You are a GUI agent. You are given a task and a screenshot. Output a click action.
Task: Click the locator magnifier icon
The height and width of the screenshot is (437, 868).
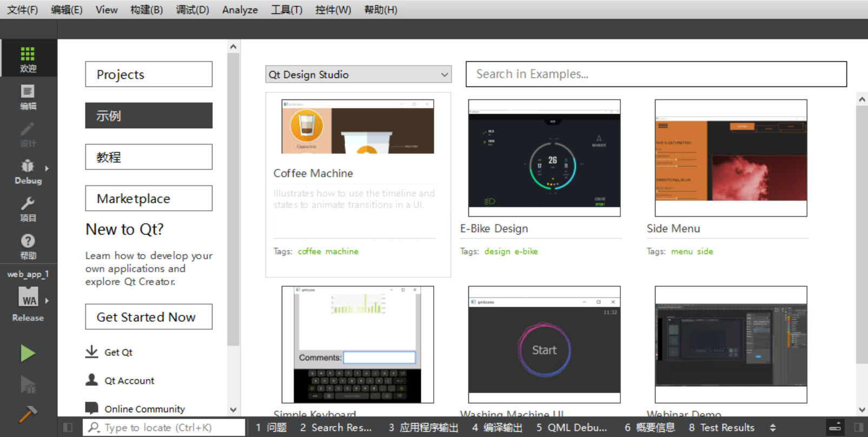94,427
